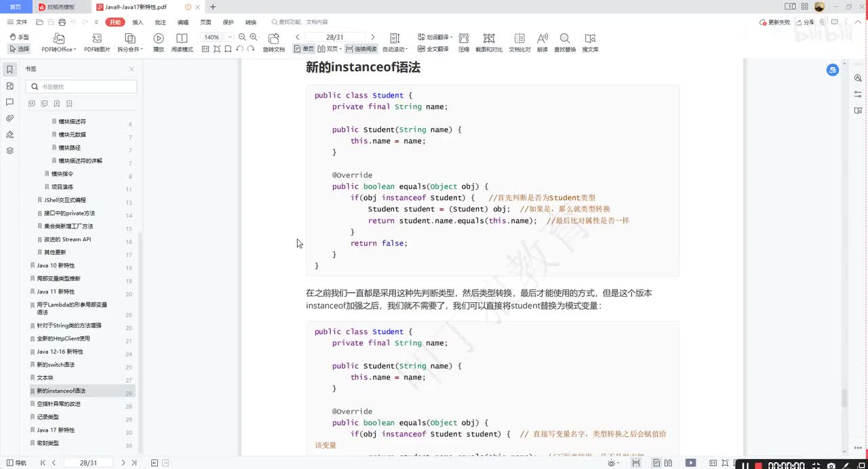
Task: Add a new tab with plus button
Action: tap(213, 7)
